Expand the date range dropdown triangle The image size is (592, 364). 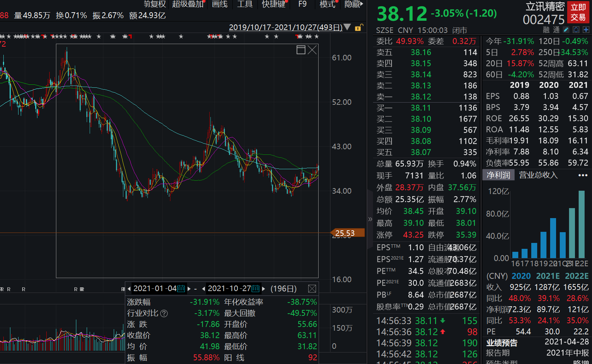coord(347,27)
